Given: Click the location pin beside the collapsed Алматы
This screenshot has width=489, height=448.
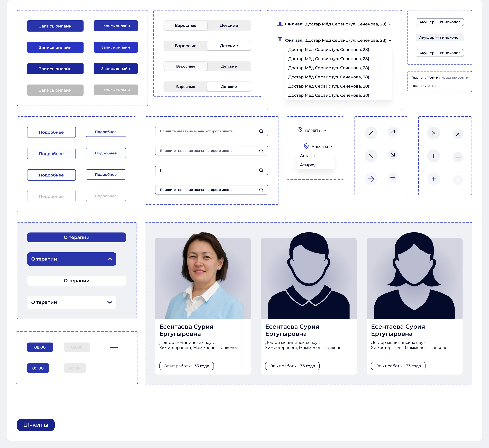Looking at the screenshot, I should click(x=300, y=130).
